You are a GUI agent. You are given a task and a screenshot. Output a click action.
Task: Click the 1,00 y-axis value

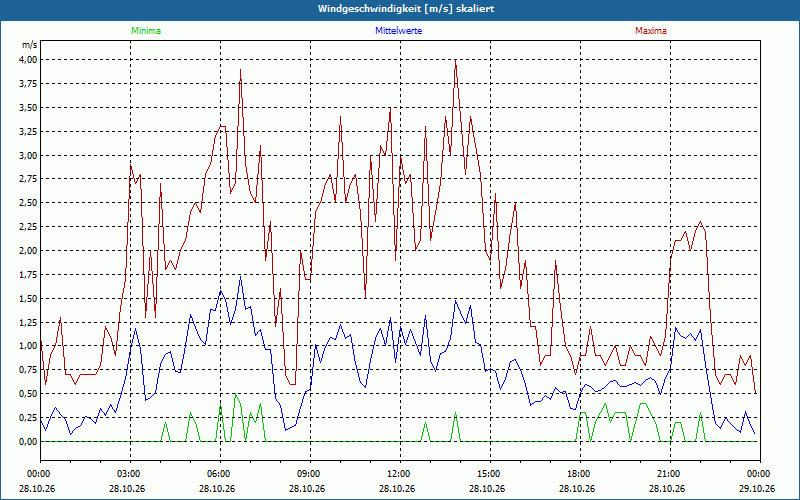pyautogui.click(x=28, y=346)
